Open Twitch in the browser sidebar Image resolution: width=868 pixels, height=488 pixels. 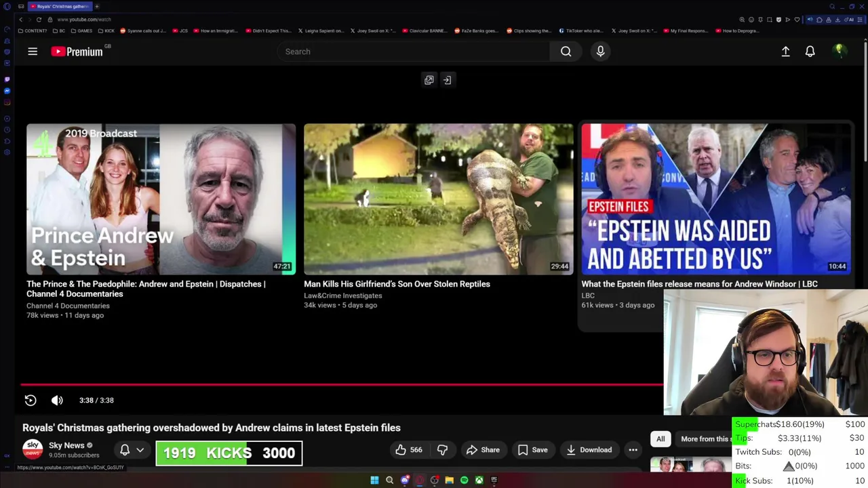(7, 79)
